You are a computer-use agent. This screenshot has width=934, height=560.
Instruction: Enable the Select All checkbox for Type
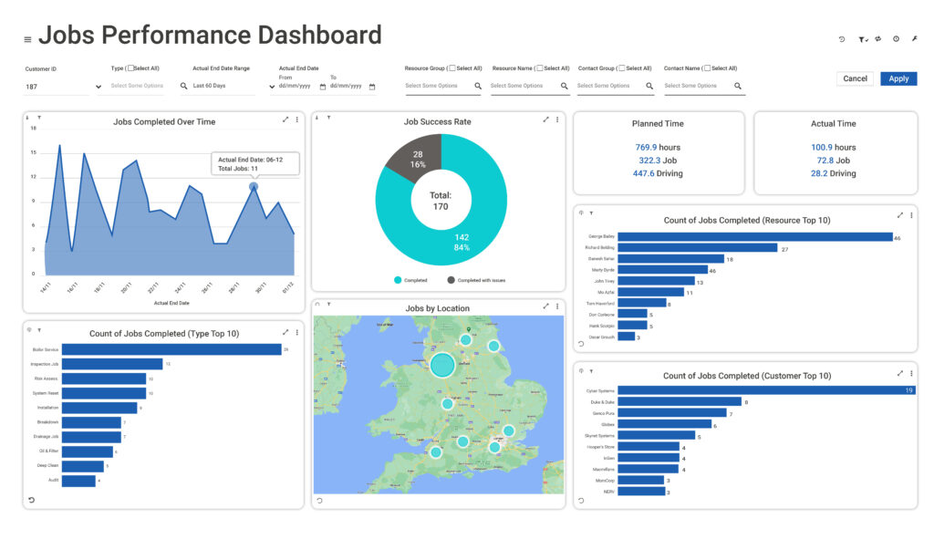pyautogui.click(x=132, y=67)
